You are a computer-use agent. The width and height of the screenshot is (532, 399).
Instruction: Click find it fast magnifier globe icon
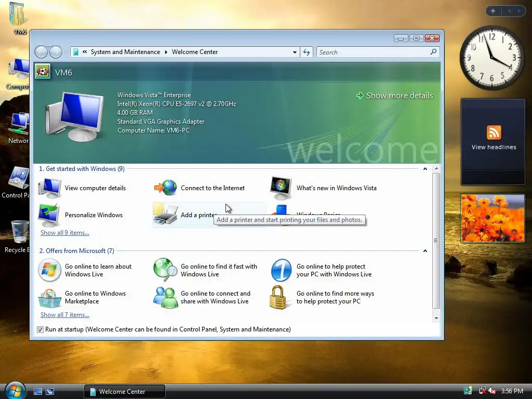[166, 270]
